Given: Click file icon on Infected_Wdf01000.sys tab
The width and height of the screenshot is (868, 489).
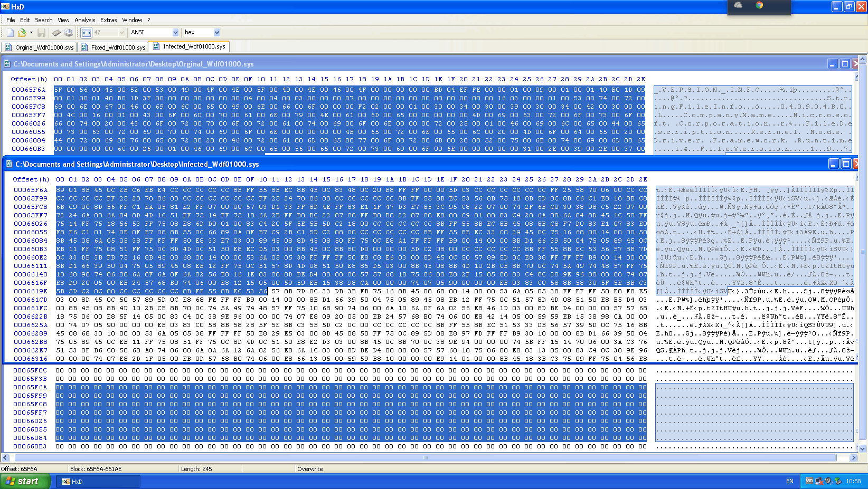Looking at the screenshot, I should click(156, 46).
